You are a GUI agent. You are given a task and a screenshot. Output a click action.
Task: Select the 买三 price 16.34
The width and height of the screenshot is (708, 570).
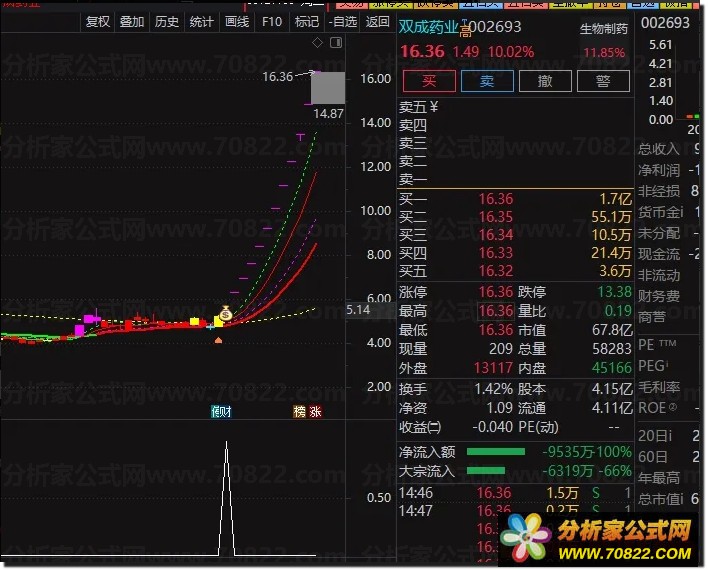(496, 235)
